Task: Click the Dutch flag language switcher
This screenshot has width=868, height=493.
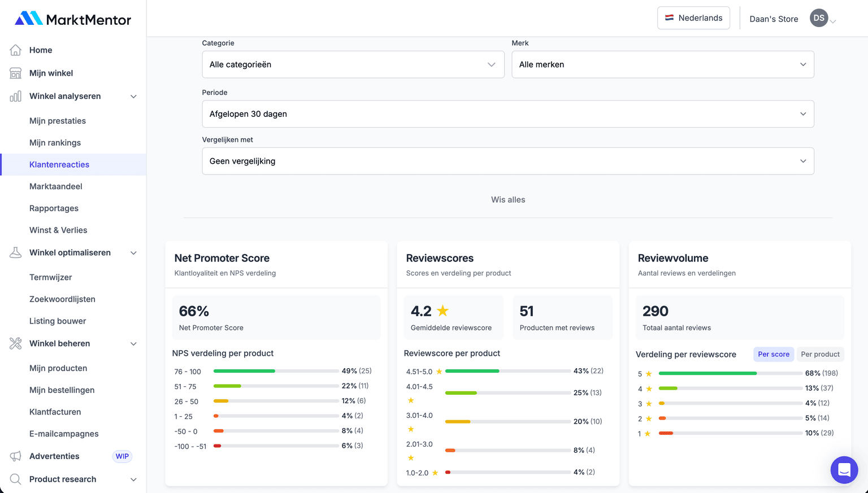Action: point(670,18)
